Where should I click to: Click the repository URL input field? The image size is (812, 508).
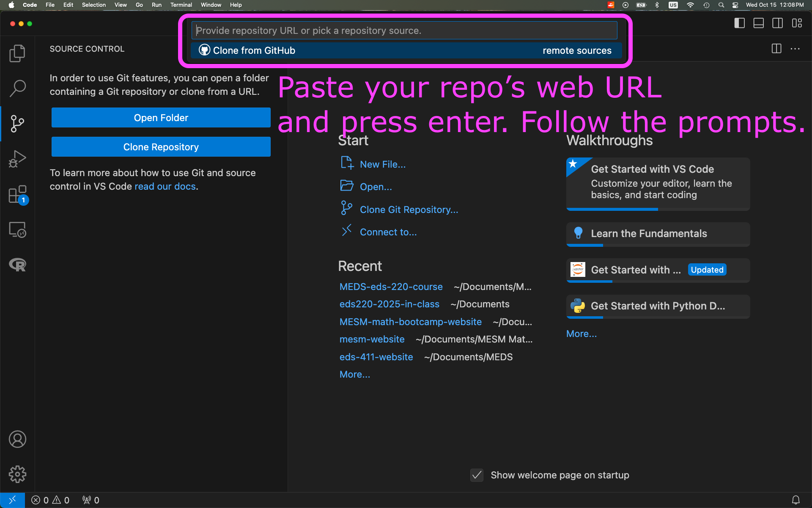(404, 30)
